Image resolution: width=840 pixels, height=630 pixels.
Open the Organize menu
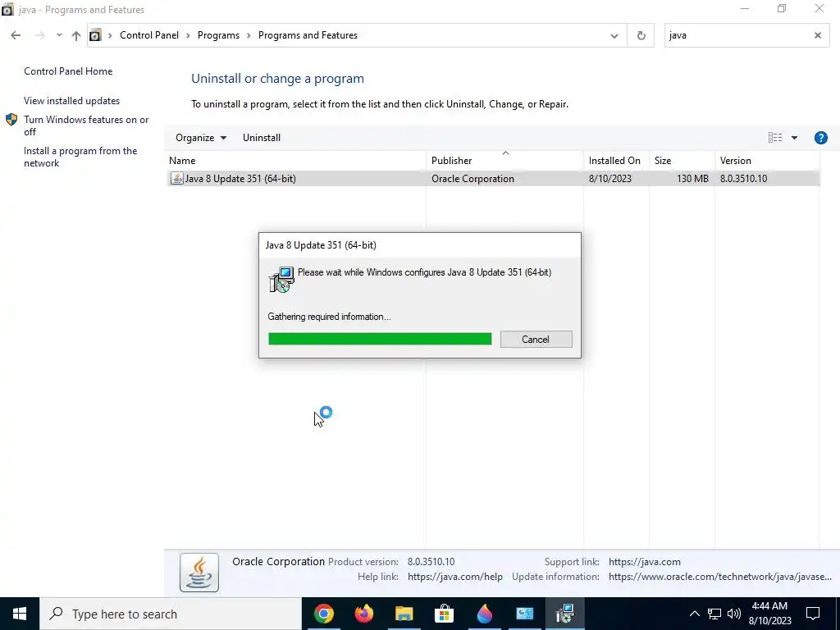point(201,138)
